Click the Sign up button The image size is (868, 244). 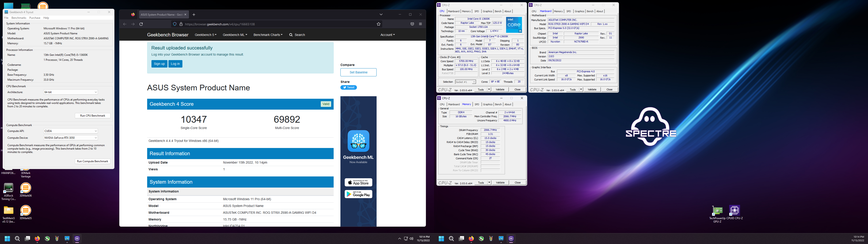[x=159, y=64]
